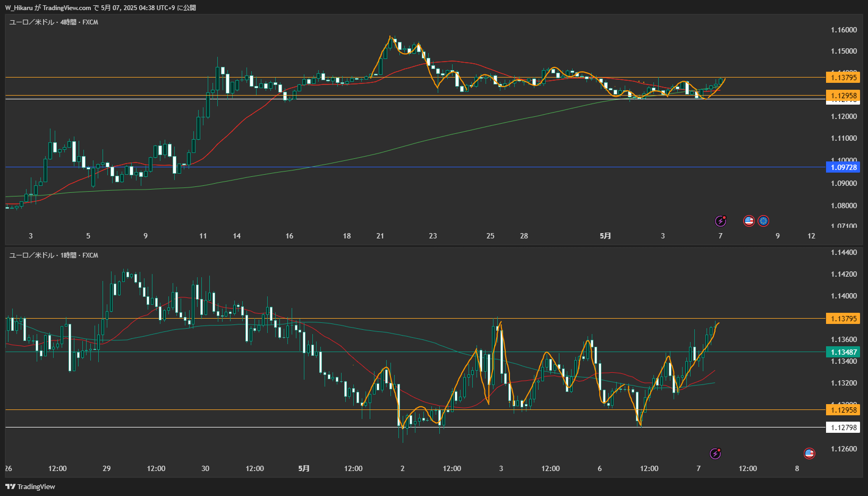Open the EU flag economic event in the 4-hour chart

click(763, 221)
